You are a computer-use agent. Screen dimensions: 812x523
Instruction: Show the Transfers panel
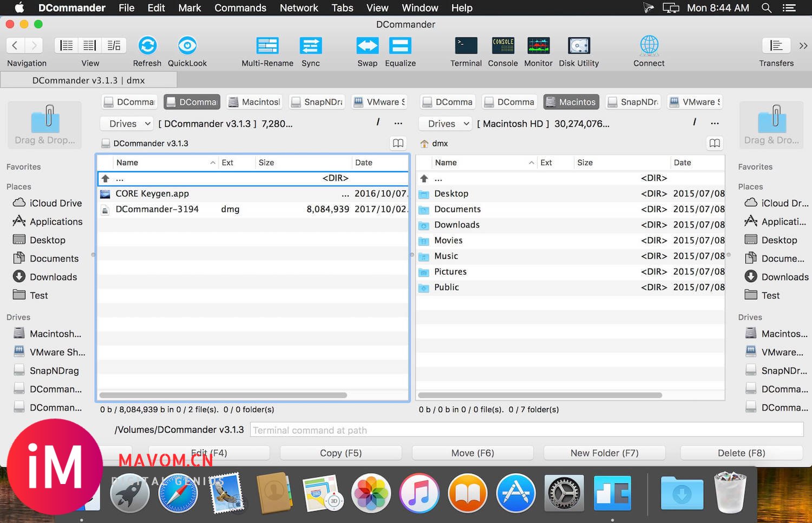[x=776, y=46]
